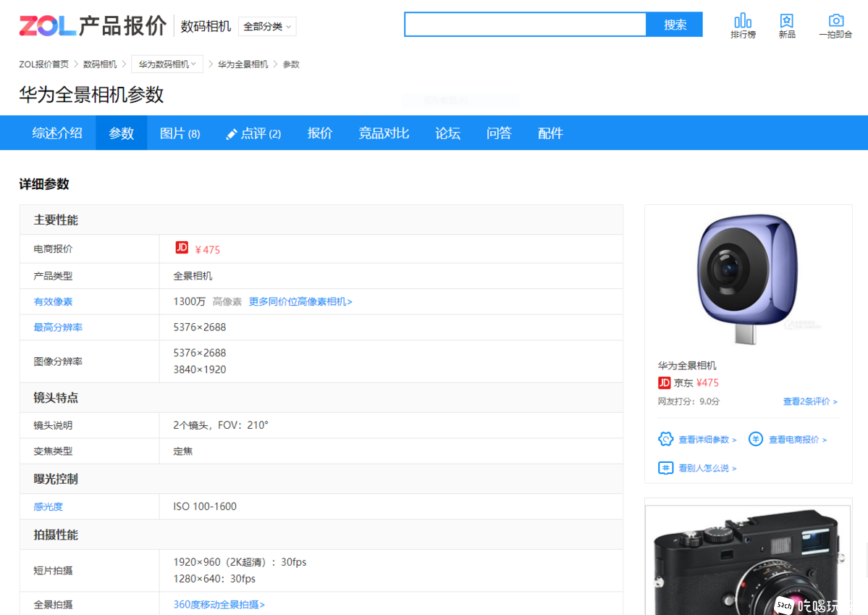Click 查看电商报价 link text
The width and height of the screenshot is (868, 615).
tap(798, 440)
